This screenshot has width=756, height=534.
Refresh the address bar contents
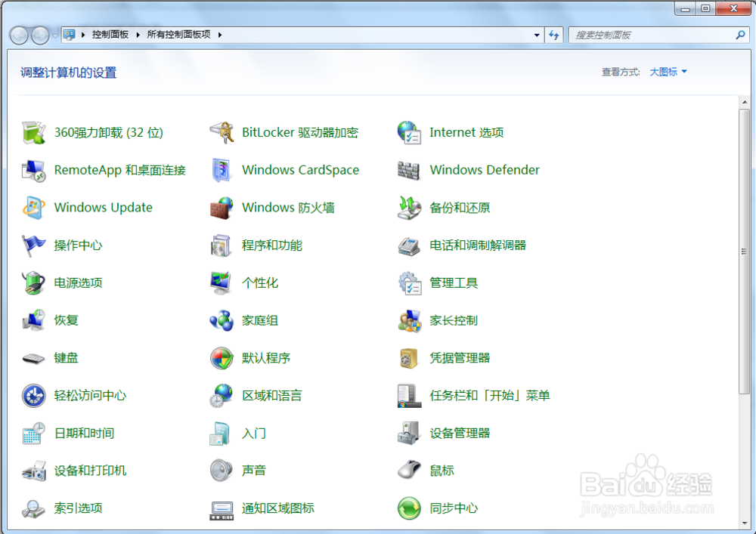tap(554, 35)
